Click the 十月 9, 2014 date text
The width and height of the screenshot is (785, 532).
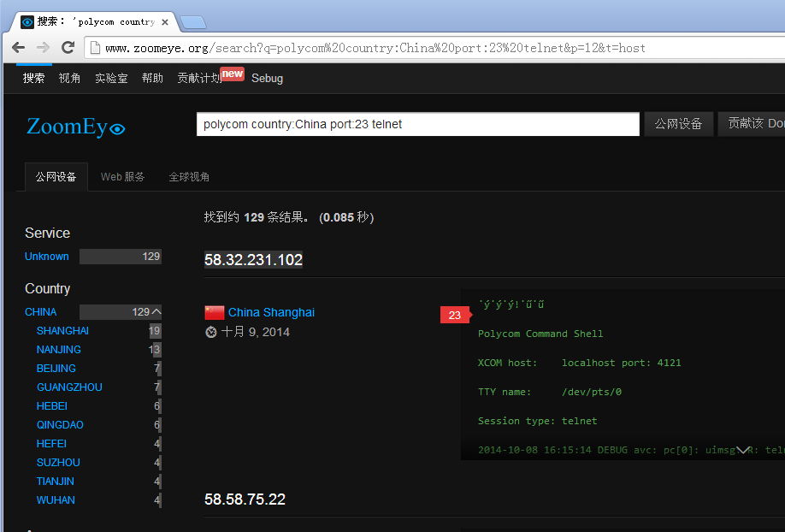point(256,332)
